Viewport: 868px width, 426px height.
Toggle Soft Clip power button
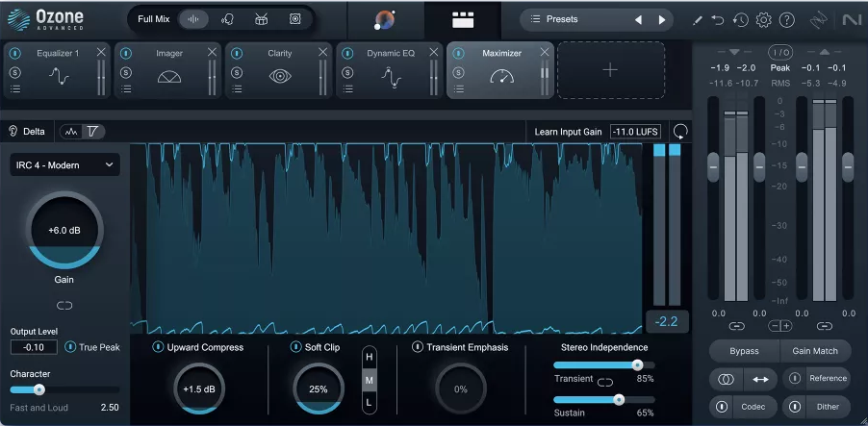click(x=296, y=347)
